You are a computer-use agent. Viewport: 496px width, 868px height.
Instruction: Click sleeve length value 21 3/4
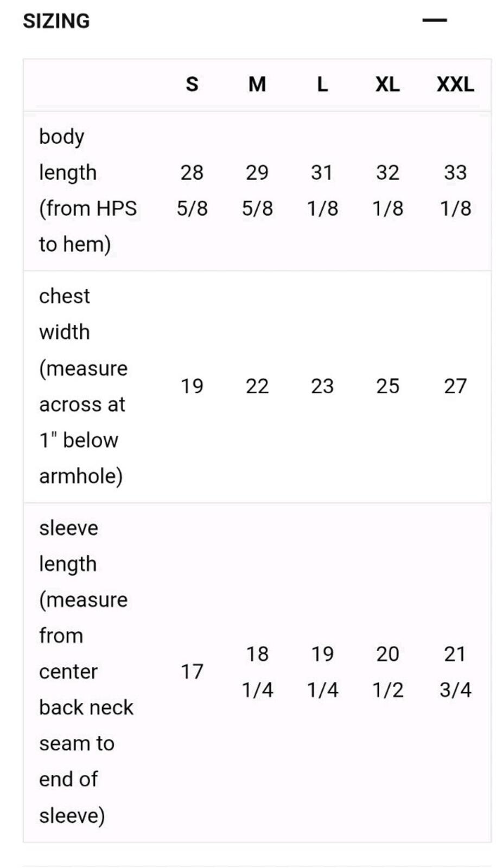pyautogui.click(x=455, y=672)
